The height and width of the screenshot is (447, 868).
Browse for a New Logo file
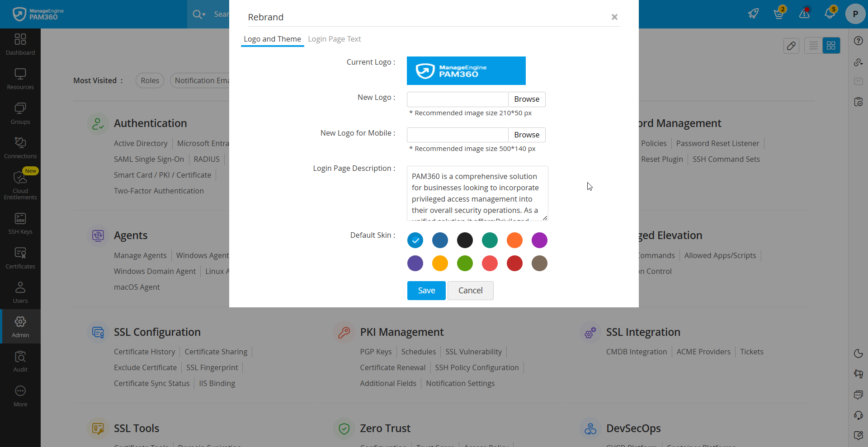pos(527,99)
